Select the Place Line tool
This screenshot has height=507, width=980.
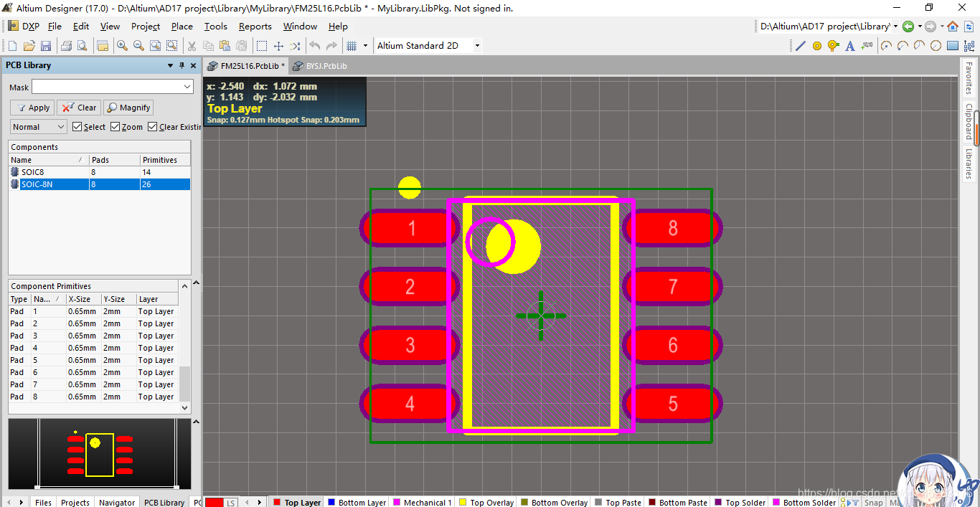tap(801, 46)
